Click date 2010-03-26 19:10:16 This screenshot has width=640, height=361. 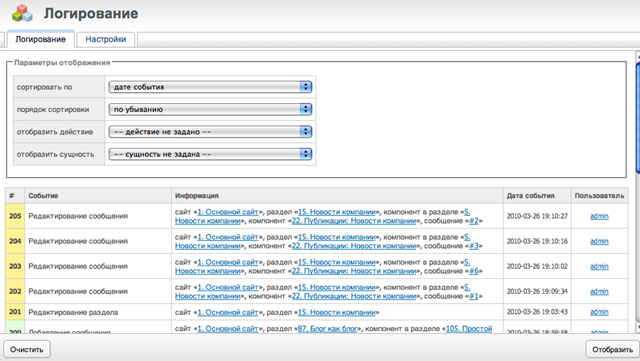tap(537, 241)
